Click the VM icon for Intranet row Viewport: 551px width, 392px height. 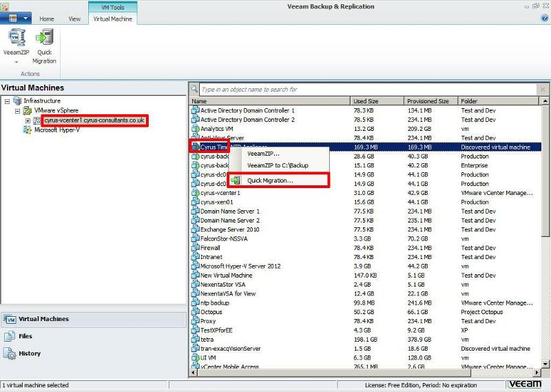pos(196,257)
